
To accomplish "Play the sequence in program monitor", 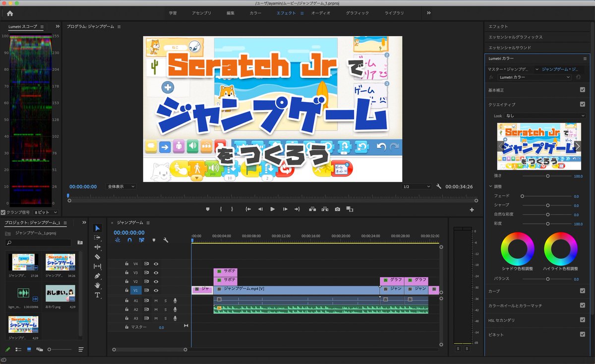I will click(272, 209).
